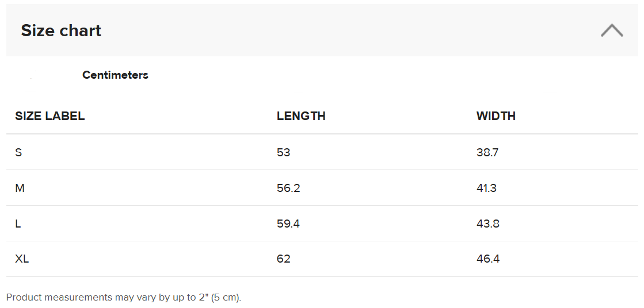Click the 43.8 width value
This screenshot has height=308, width=644.
point(487,224)
